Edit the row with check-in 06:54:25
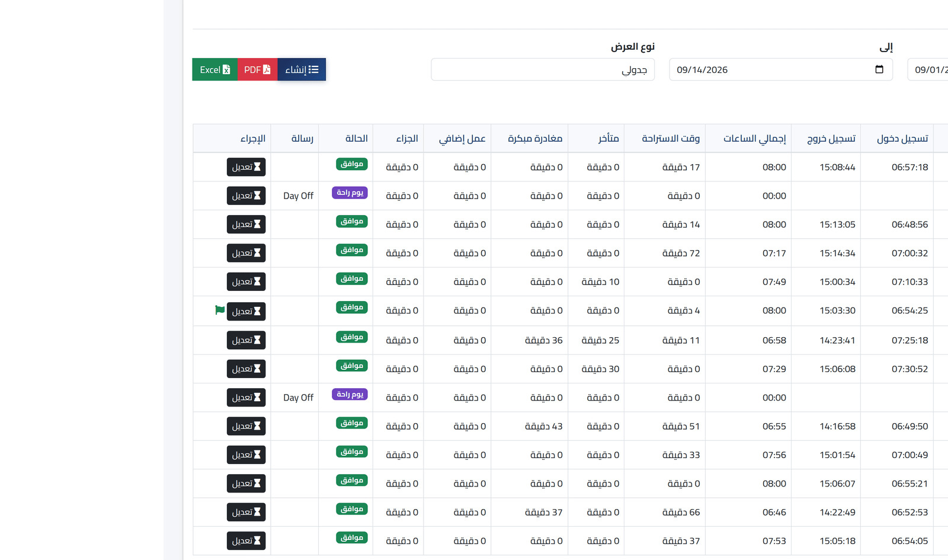This screenshot has width=948, height=560. coord(246,311)
